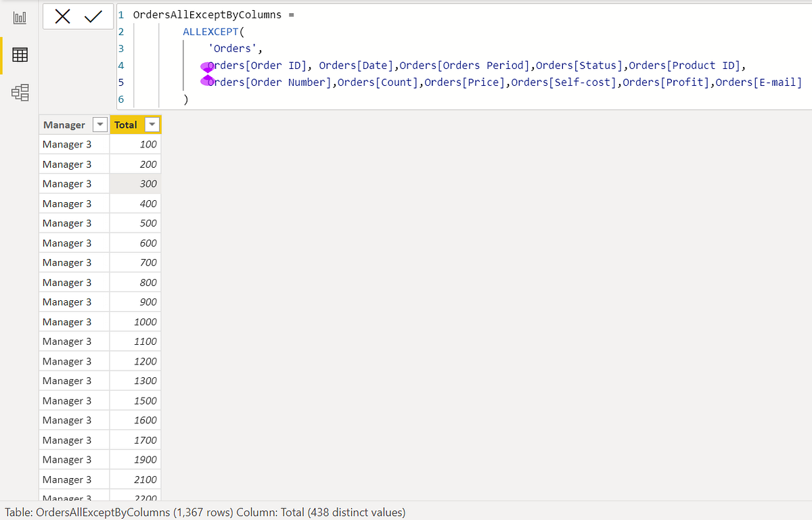Image resolution: width=812 pixels, height=520 pixels.
Task: Click the measure name OrdersAllExceptByColumns
Action: coord(208,14)
